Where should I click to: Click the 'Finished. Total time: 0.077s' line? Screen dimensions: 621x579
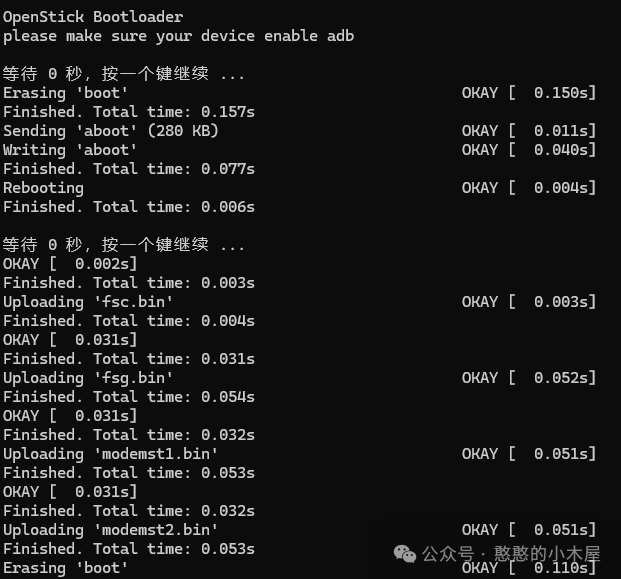tap(129, 169)
